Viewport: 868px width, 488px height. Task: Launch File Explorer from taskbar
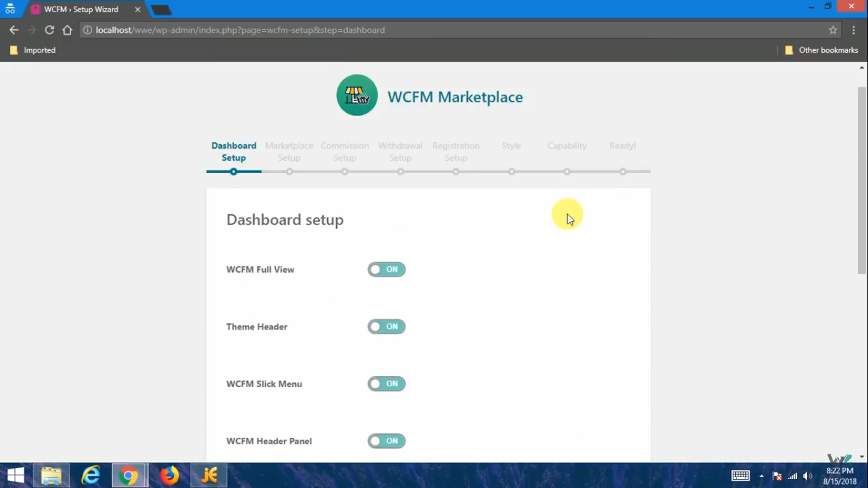coord(51,475)
